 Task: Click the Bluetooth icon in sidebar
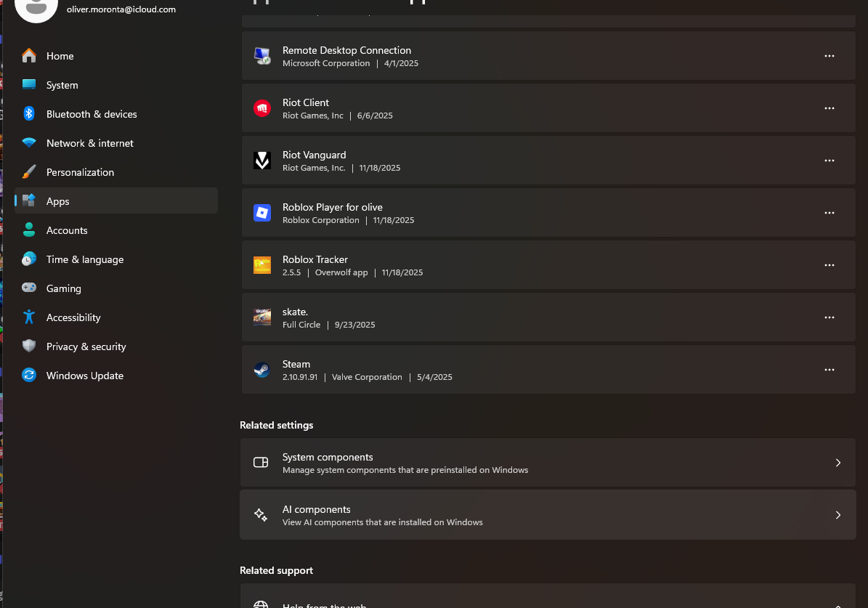29,113
